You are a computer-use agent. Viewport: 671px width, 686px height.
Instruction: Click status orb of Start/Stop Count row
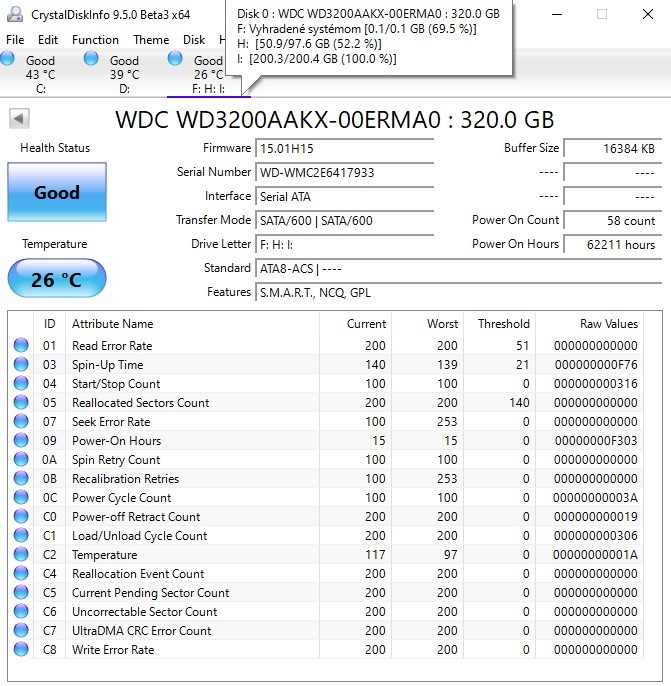(x=21, y=383)
